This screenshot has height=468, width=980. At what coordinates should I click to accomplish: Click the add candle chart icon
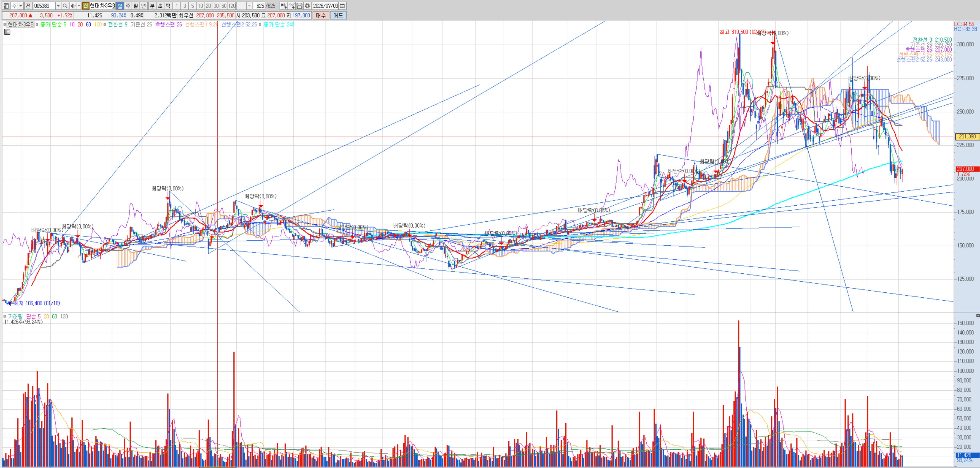284,6
